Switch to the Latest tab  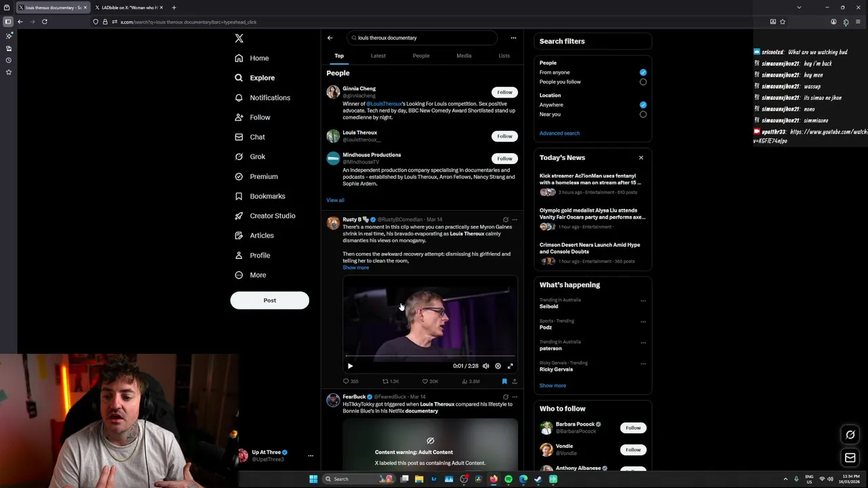pyautogui.click(x=378, y=56)
